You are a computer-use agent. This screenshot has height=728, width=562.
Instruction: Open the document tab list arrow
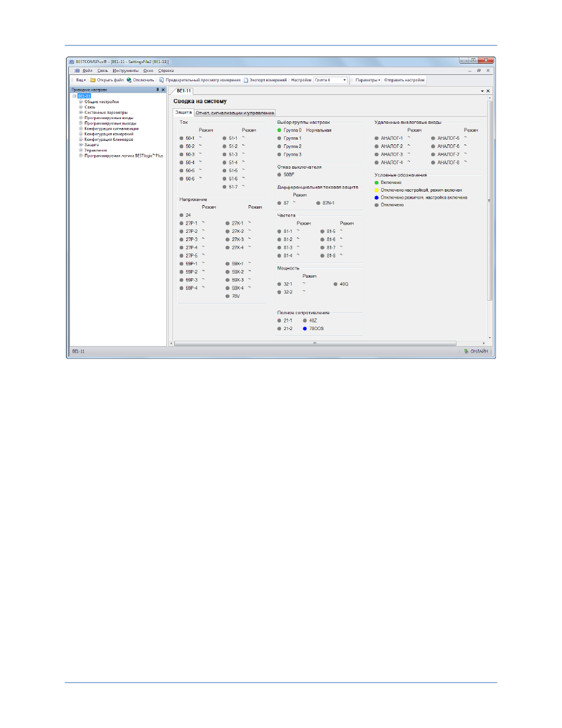(x=482, y=91)
